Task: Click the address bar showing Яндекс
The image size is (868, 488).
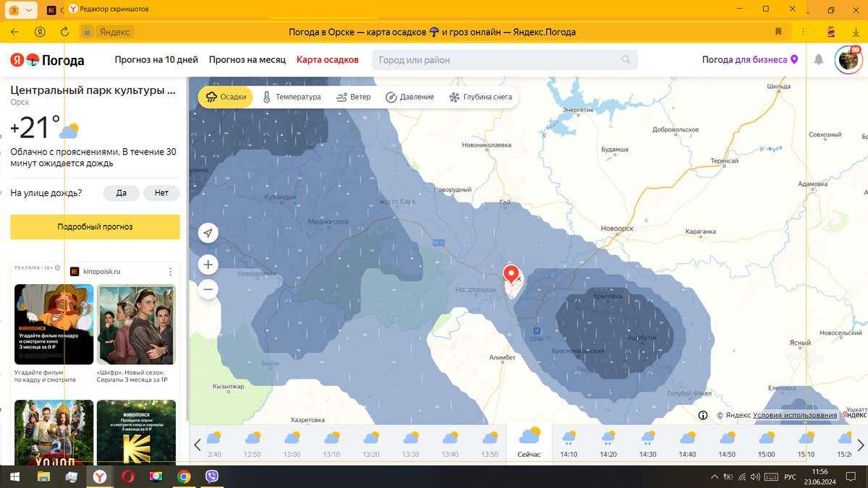Action: click(x=114, y=32)
